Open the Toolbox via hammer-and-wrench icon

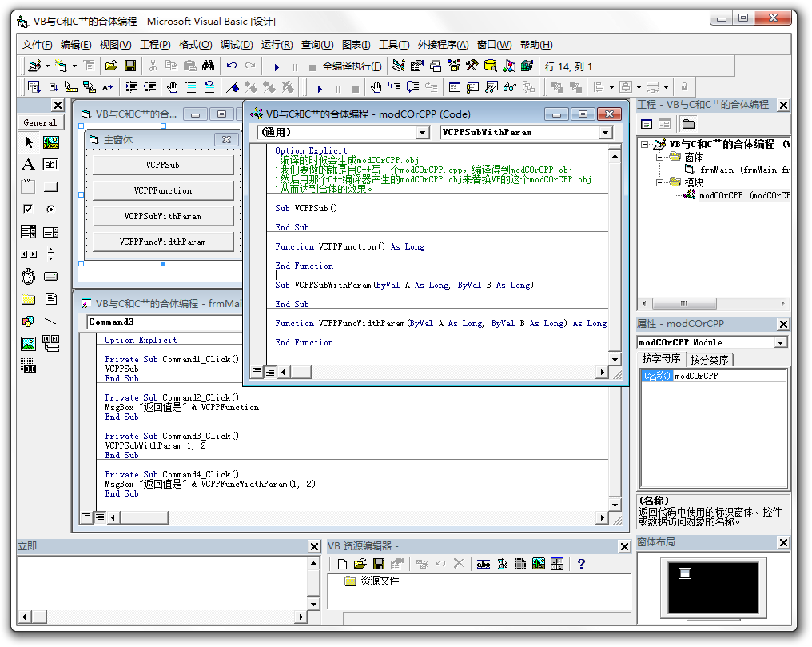pos(472,66)
